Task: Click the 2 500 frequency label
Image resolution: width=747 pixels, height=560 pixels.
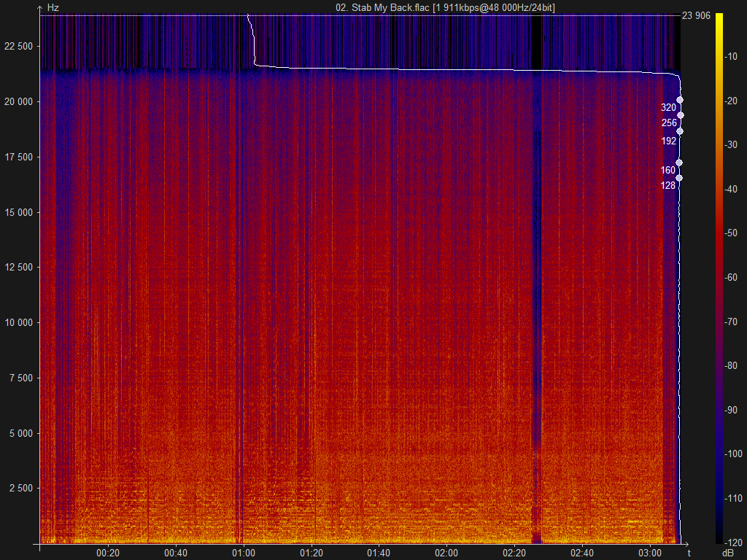Action: tap(21, 488)
